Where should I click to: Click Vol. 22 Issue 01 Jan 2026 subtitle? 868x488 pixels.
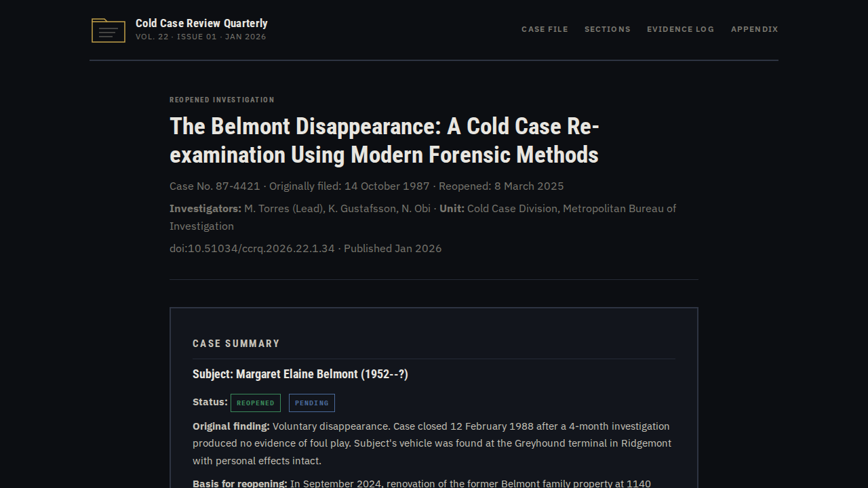201,37
